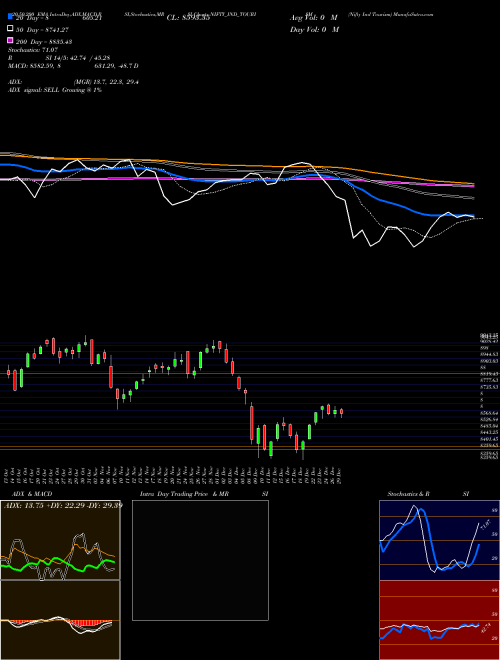Click the blue Stochastics oscillator chart
This screenshot has width=500, height=660.
(439, 540)
